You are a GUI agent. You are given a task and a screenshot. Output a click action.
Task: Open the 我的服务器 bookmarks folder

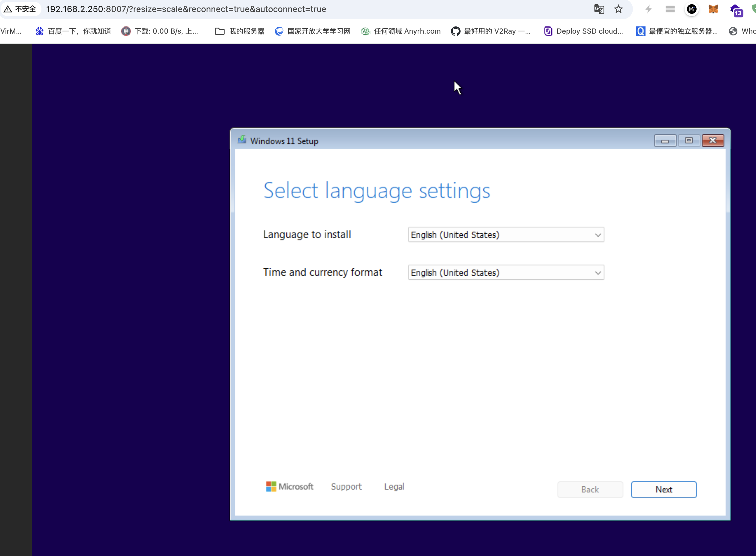coord(240,31)
